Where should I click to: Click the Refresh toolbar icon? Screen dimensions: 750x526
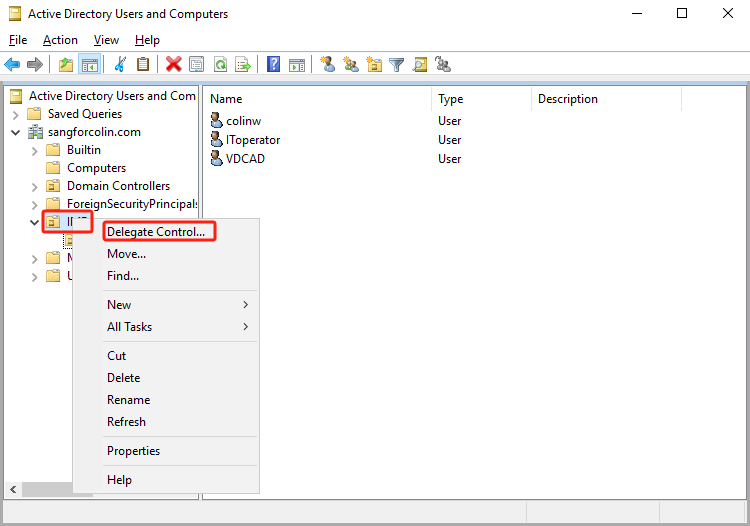(x=219, y=65)
